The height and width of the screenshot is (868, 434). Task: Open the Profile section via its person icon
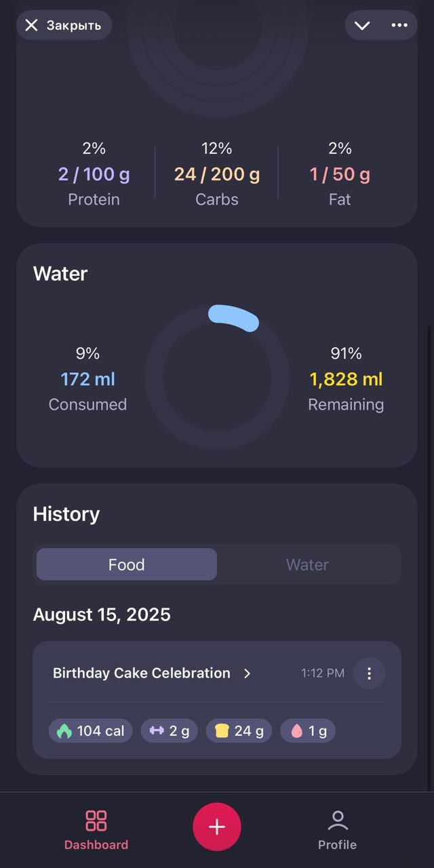click(x=337, y=821)
